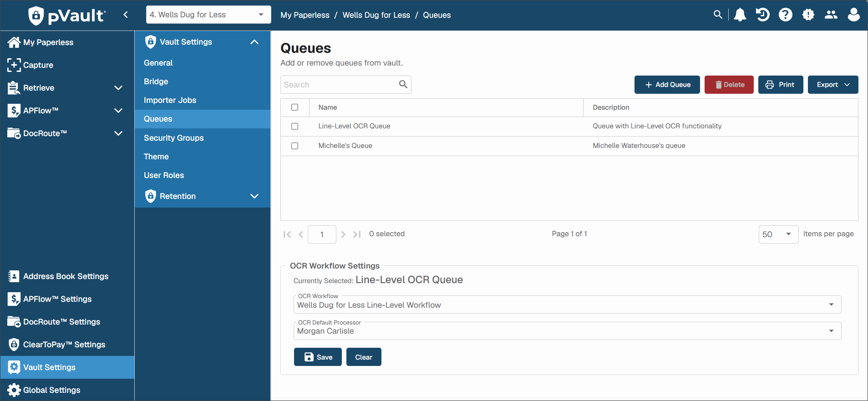
Task: Click the Address Book Settings icon
Action: 14,276
